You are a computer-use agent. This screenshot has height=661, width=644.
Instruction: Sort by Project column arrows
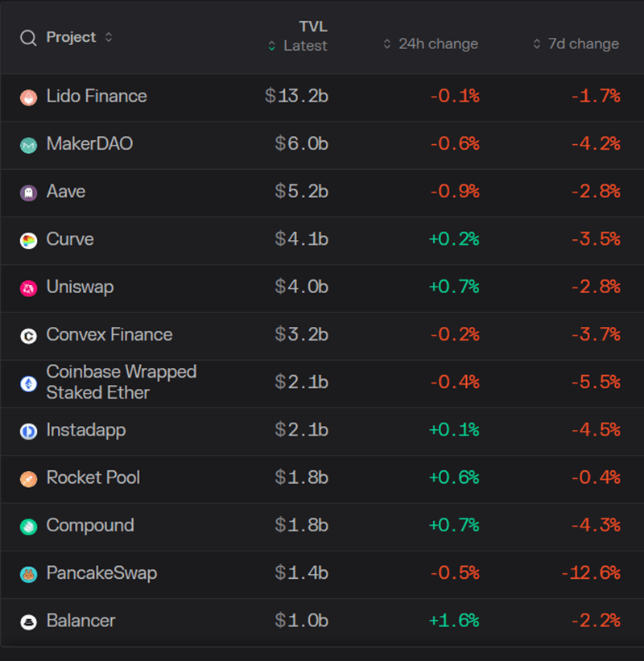click(x=109, y=38)
